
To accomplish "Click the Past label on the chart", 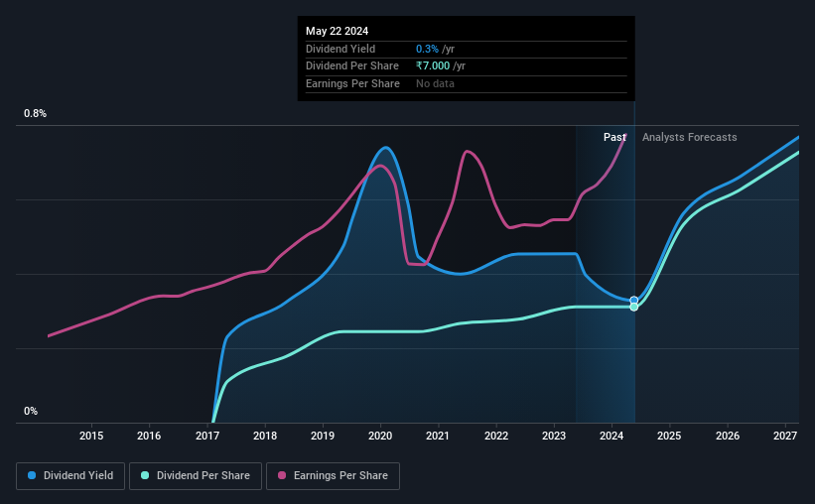I will (x=614, y=137).
